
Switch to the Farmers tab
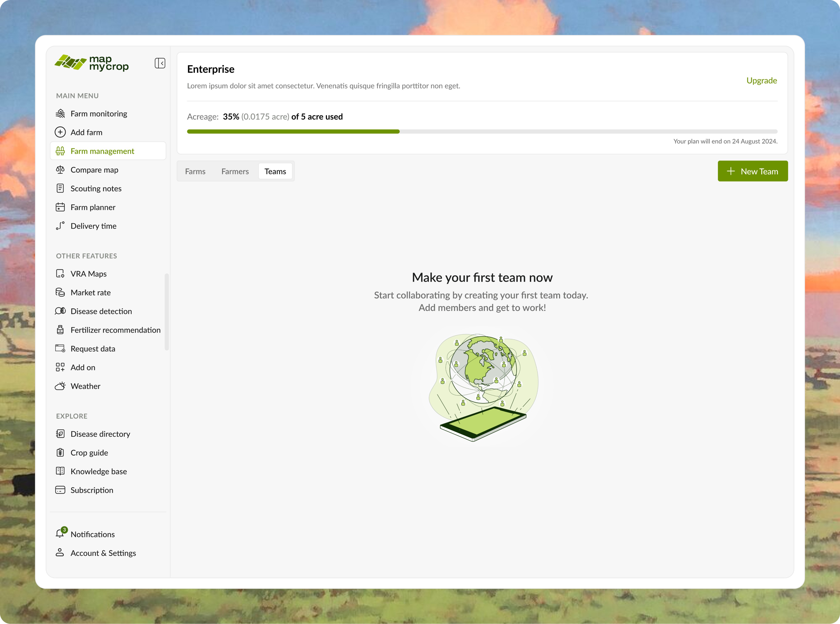tap(235, 172)
